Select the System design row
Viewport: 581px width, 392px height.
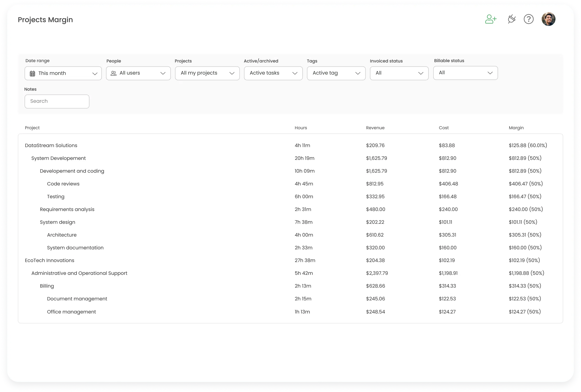coord(290,222)
